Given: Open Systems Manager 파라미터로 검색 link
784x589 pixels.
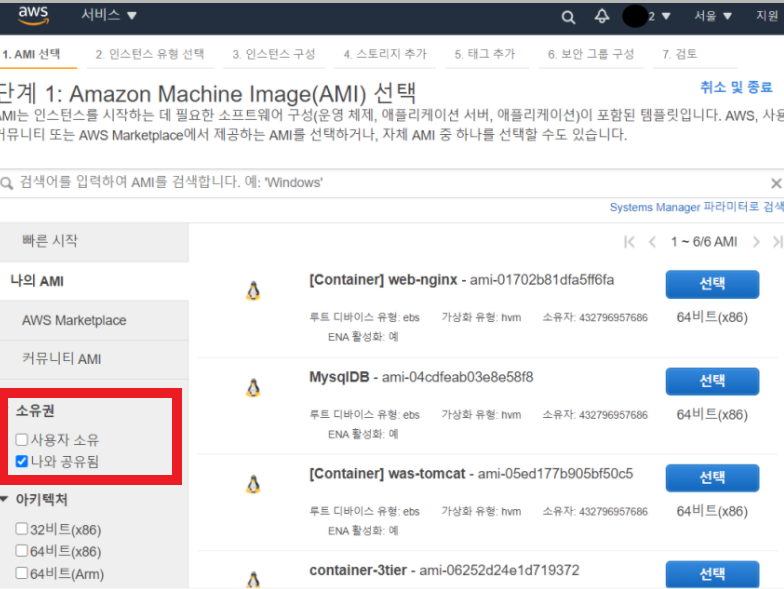Looking at the screenshot, I should (696, 207).
